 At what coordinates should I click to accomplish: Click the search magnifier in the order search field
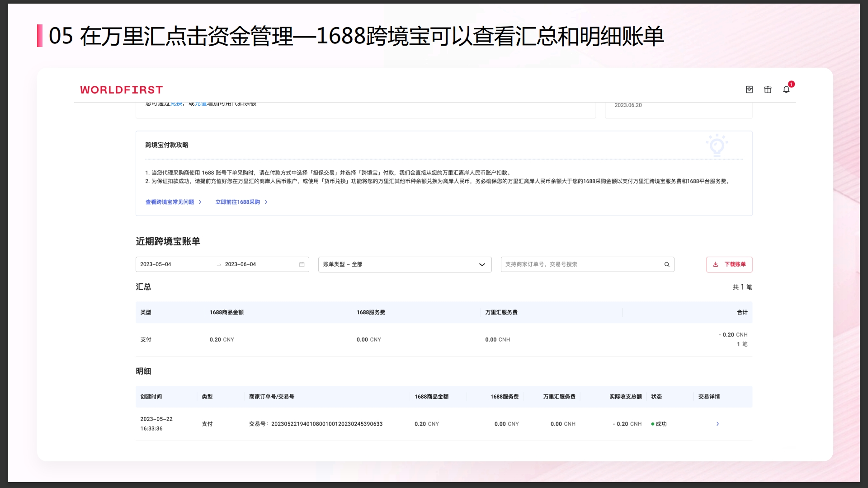[667, 264]
